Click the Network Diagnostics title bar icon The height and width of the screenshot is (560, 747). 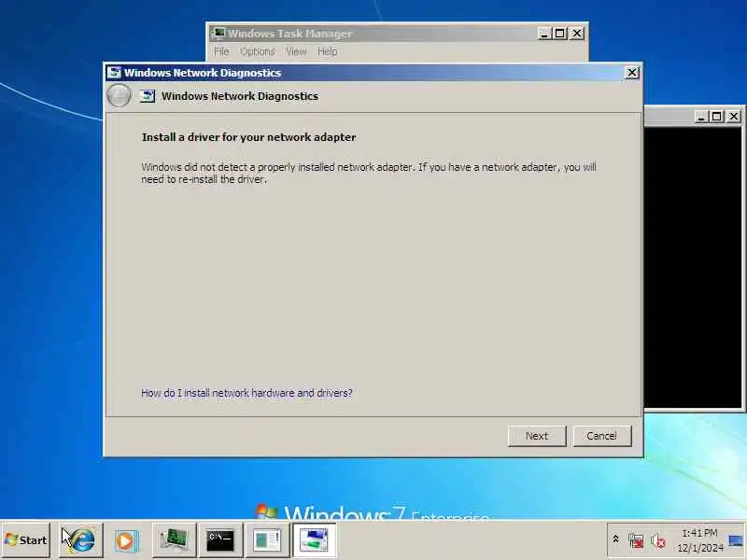(114, 73)
